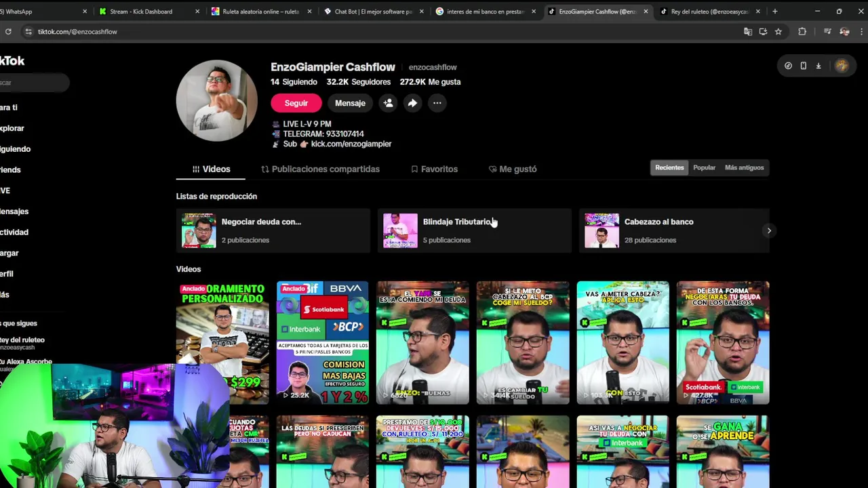Open the Chrome extensions puzzle icon
The width and height of the screenshot is (868, 488).
(x=802, y=32)
